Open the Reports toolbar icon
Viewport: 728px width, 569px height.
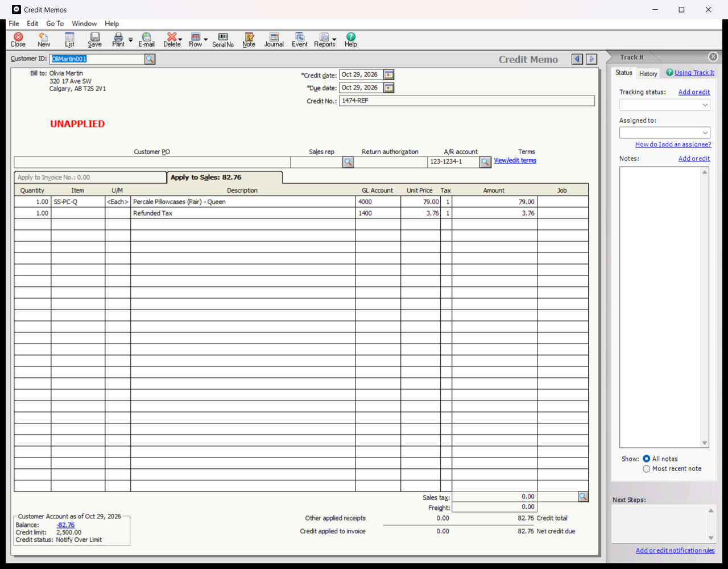pos(324,40)
